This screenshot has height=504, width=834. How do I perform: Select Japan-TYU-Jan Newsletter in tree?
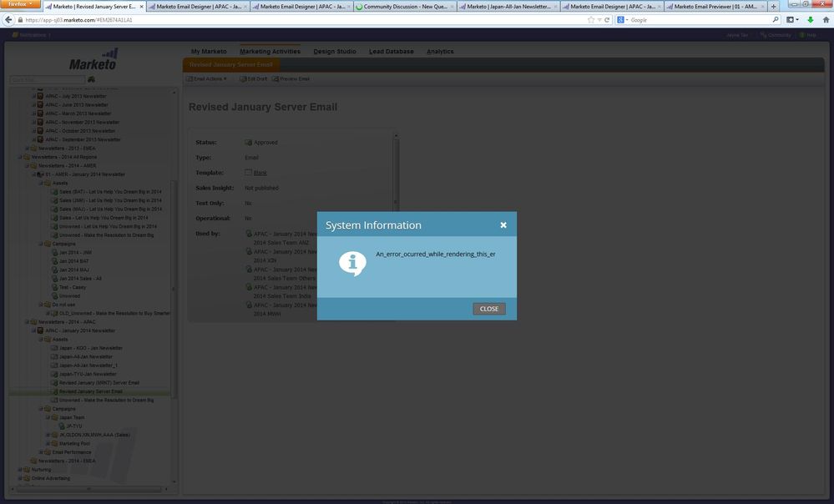click(88, 374)
